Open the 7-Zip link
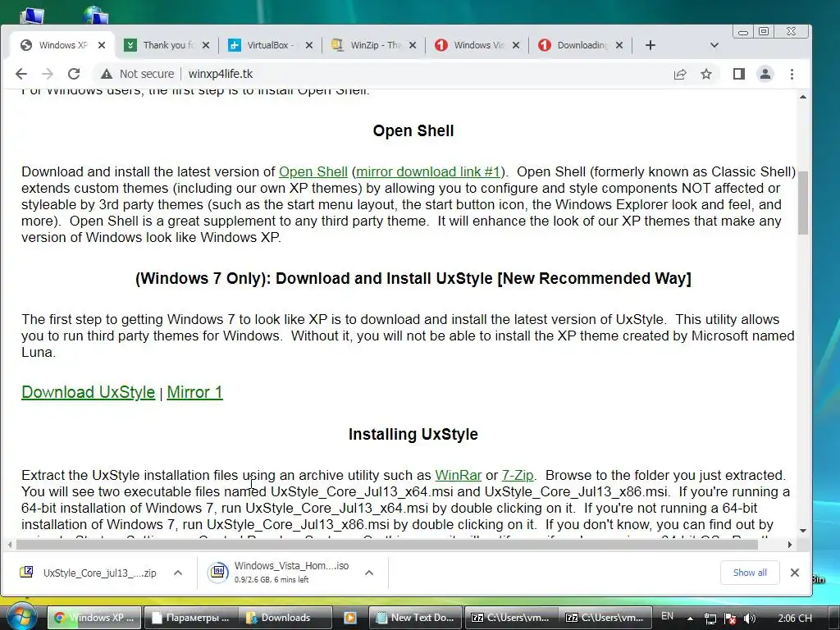 point(518,476)
